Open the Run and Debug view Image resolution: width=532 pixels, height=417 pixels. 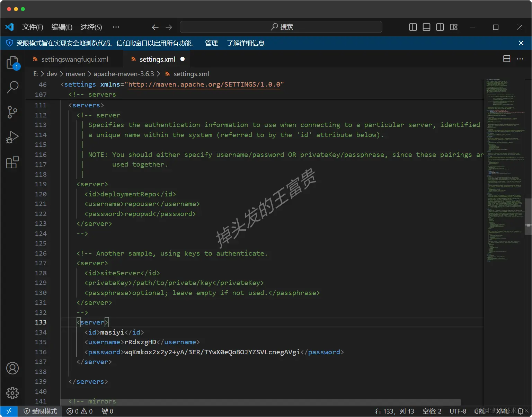[x=12, y=137]
